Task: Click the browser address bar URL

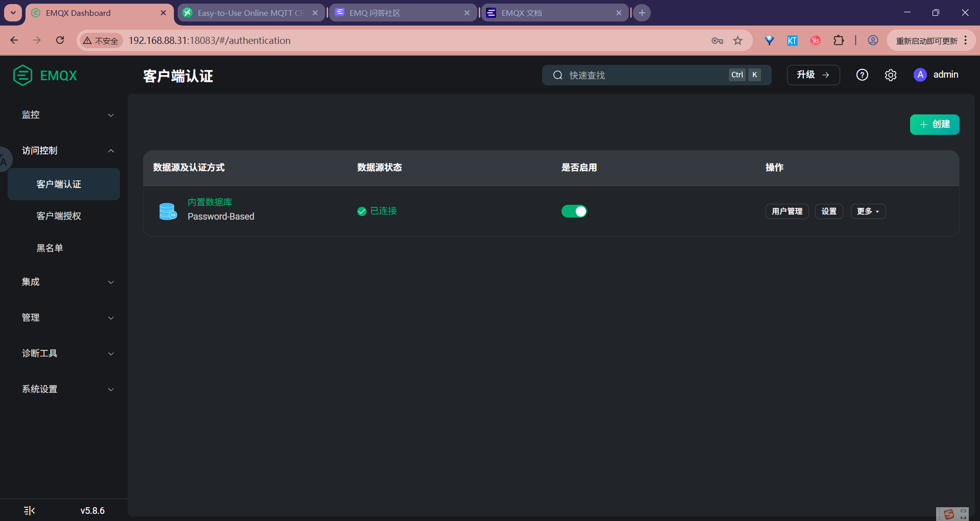Action: click(x=209, y=40)
